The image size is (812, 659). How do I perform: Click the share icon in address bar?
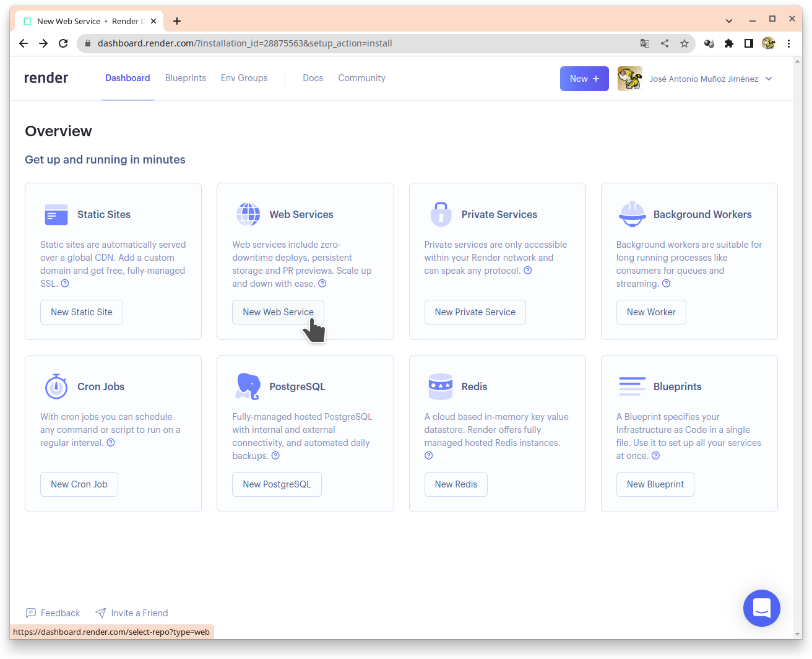click(x=665, y=43)
